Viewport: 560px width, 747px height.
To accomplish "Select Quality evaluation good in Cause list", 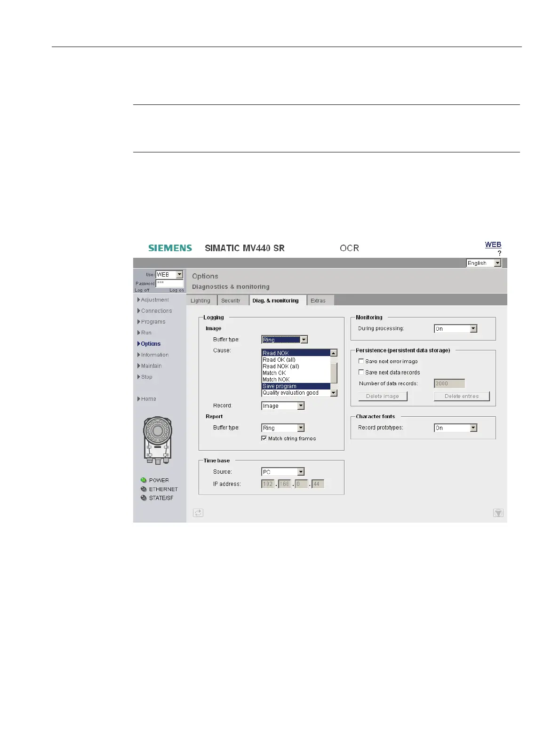I will [x=296, y=393].
